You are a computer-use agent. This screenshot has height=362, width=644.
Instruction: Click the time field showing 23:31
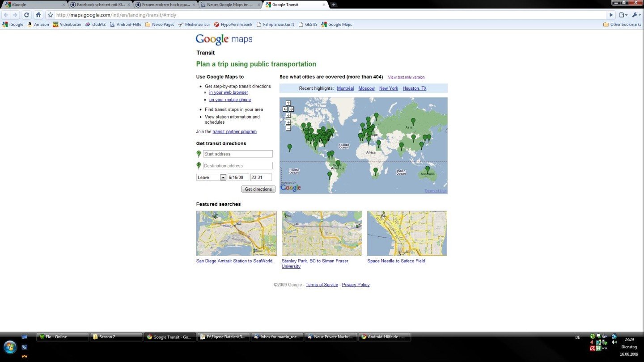261,177
